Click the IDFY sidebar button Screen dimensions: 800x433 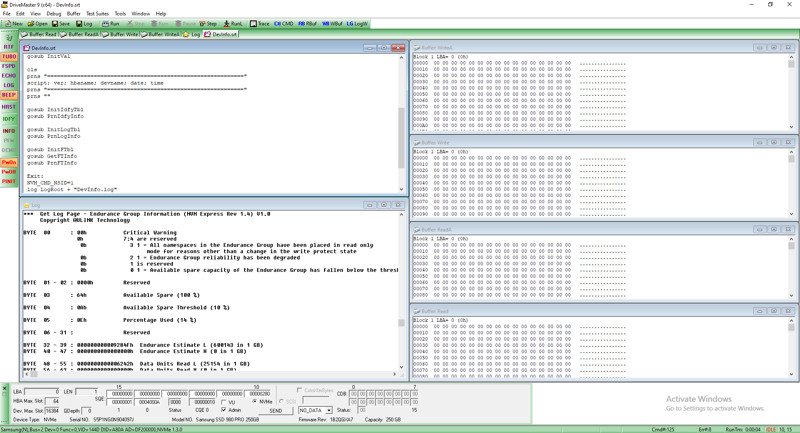[x=9, y=119]
